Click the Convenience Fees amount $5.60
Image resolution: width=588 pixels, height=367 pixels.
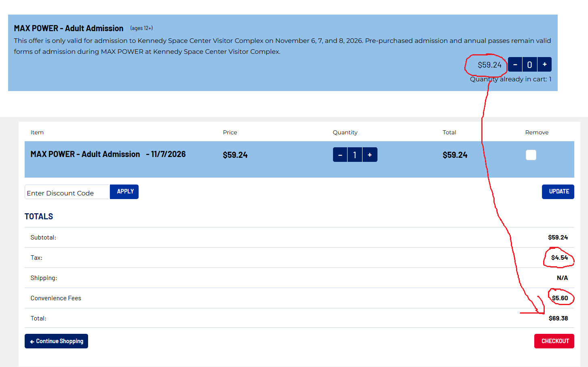560,298
